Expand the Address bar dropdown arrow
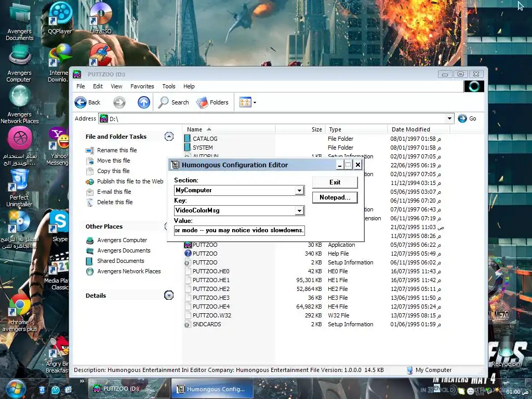The width and height of the screenshot is (532, 399). (449, 118)
